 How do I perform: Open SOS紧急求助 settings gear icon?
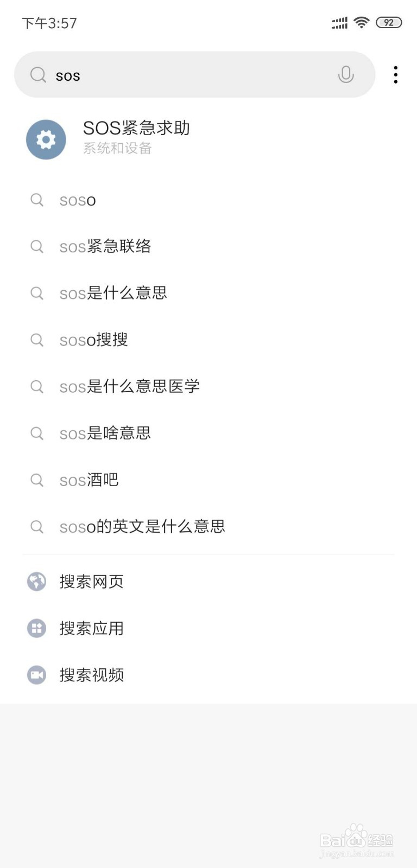point(46,139)
